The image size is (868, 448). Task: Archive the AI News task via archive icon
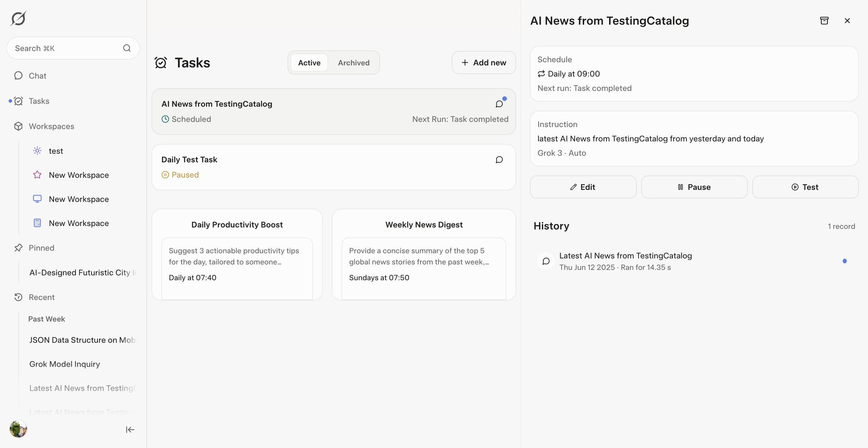[x=824, y=21]
